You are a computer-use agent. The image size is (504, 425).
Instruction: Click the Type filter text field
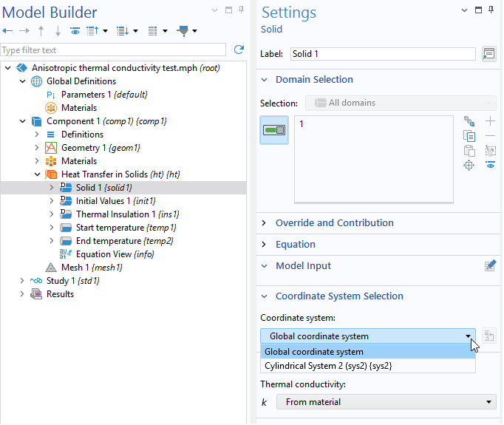(115, 50)
